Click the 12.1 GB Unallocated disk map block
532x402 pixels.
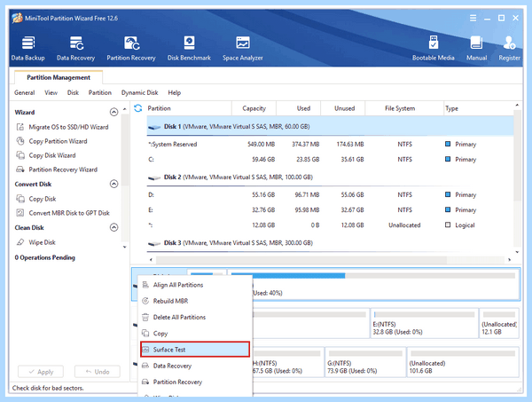[x=499, y=323]
